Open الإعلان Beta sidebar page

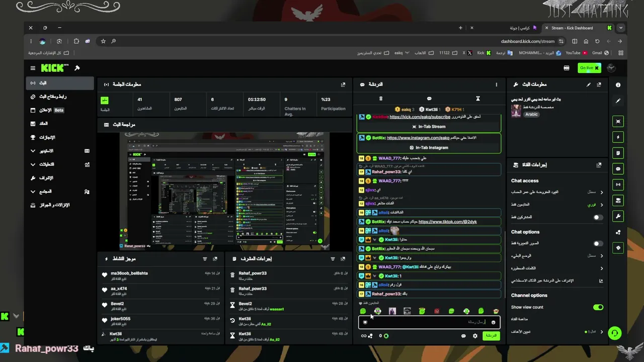pos(60,110)
